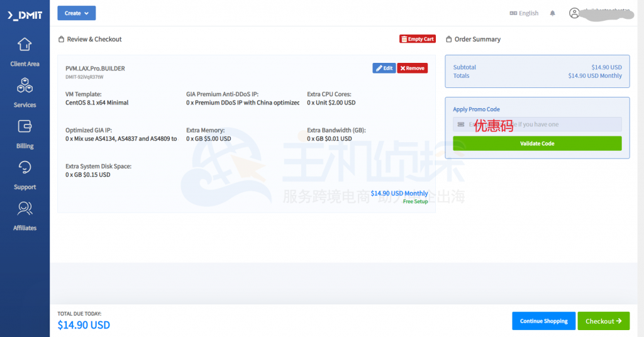The width and height of the screenshot is (644, 337).
Task: Click the Extra CPU Cores label
Action: point(329,94)
